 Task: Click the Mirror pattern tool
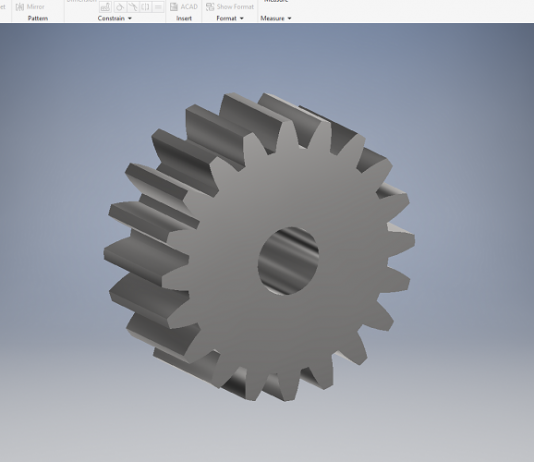coord(30,7)
